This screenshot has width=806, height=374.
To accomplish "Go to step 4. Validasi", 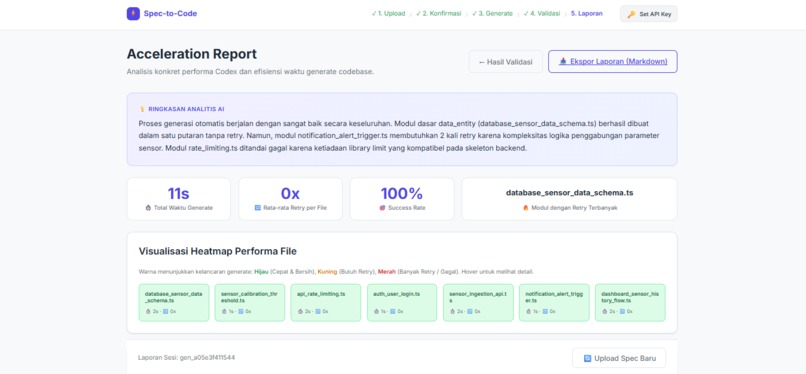I will 542,14.
